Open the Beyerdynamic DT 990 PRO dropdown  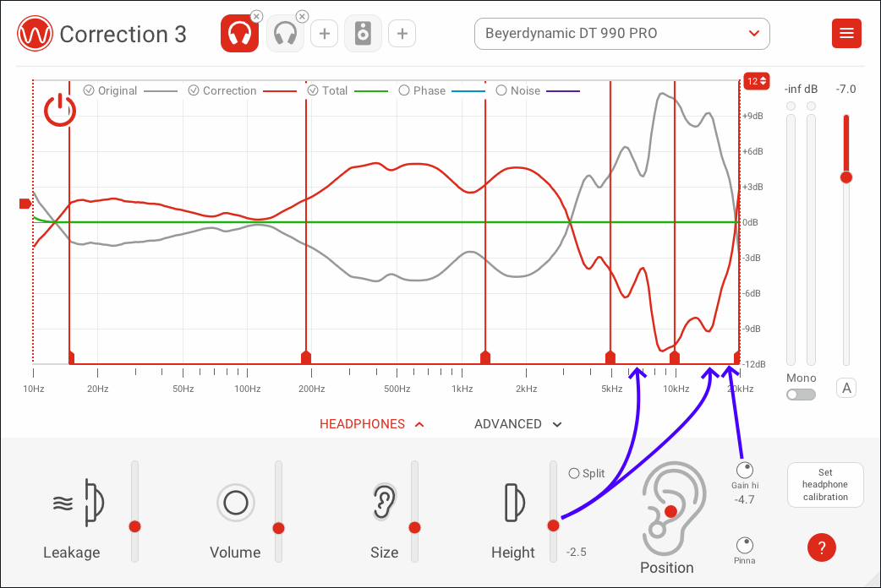(621, 34)
